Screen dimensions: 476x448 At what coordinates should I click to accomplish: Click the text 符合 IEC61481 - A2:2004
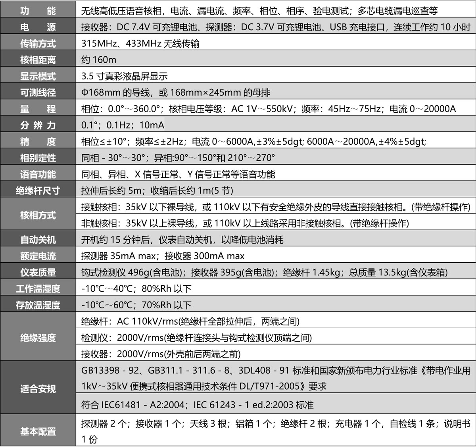coord(132,405)
